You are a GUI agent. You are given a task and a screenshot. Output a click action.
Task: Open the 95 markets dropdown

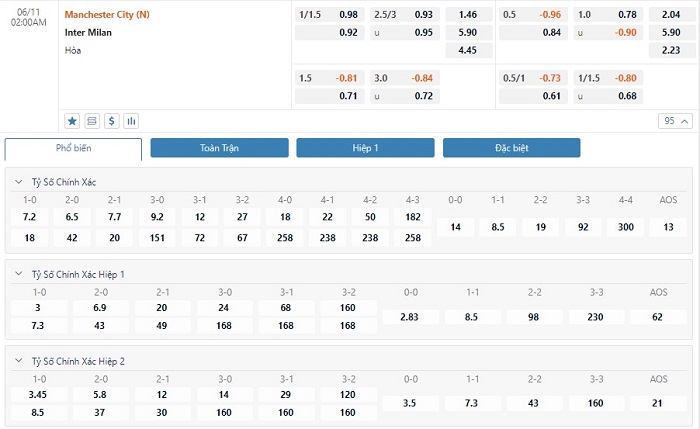pos(674,121)
